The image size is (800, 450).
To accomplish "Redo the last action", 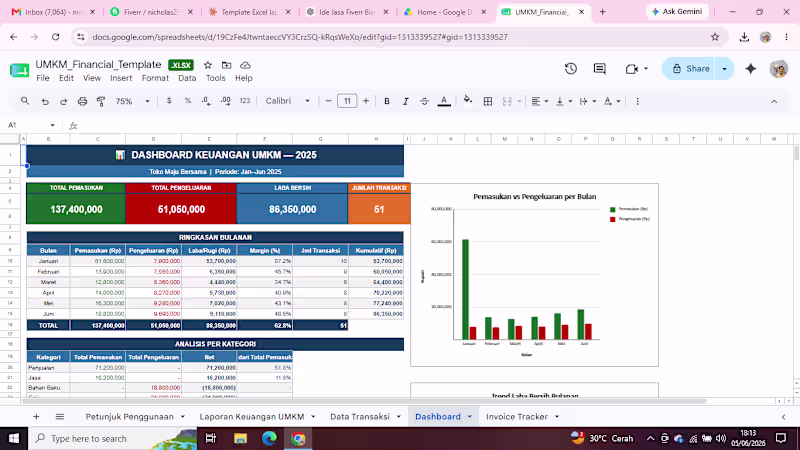I will click(63, 102).
